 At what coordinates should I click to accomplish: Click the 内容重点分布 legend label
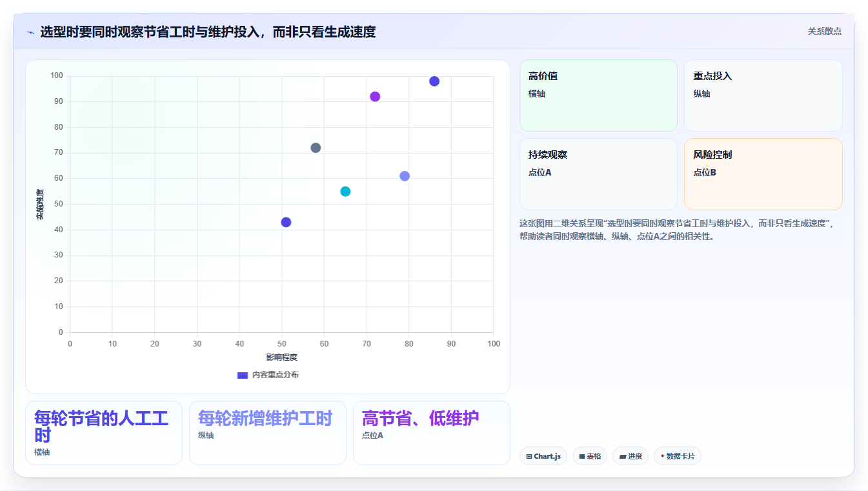tap(275, 375)
